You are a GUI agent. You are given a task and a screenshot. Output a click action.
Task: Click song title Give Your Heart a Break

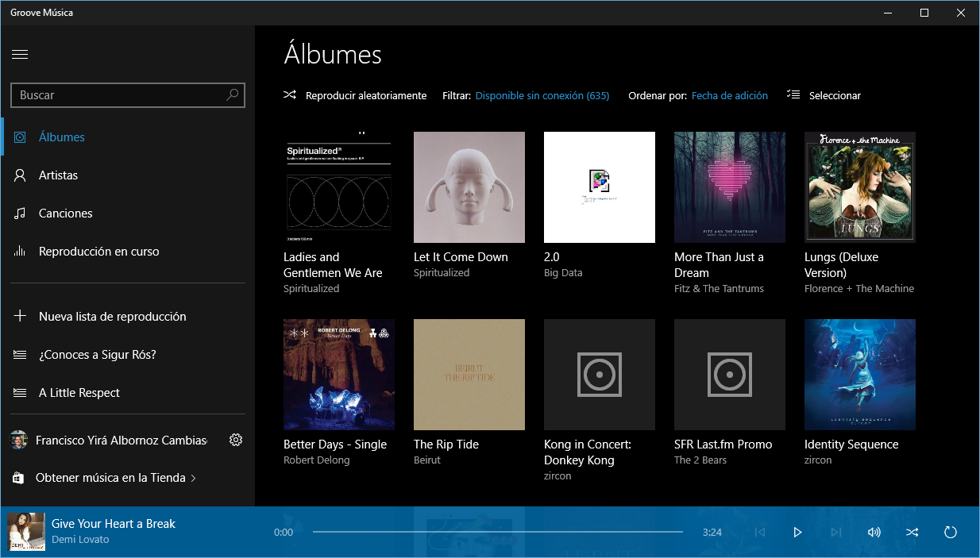pos(114,524)
